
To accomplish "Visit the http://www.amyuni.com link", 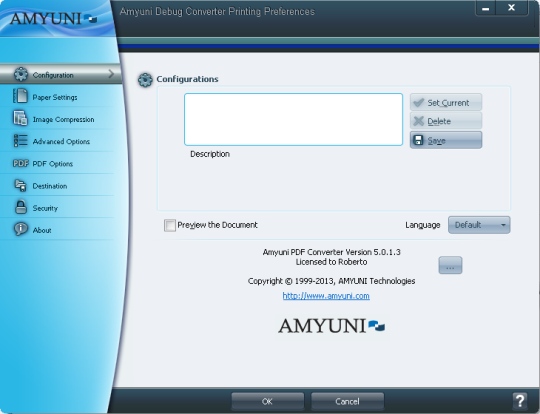I will click(326, 296).
